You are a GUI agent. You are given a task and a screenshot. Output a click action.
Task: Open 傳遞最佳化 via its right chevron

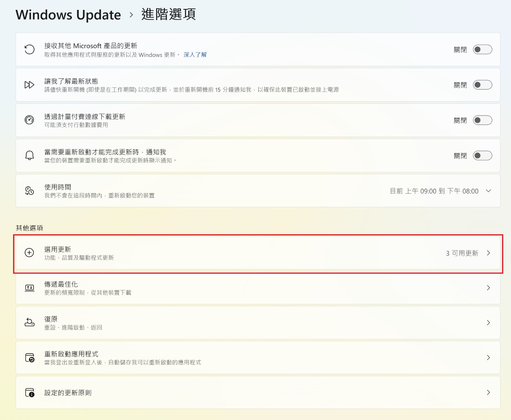point(488,288)
